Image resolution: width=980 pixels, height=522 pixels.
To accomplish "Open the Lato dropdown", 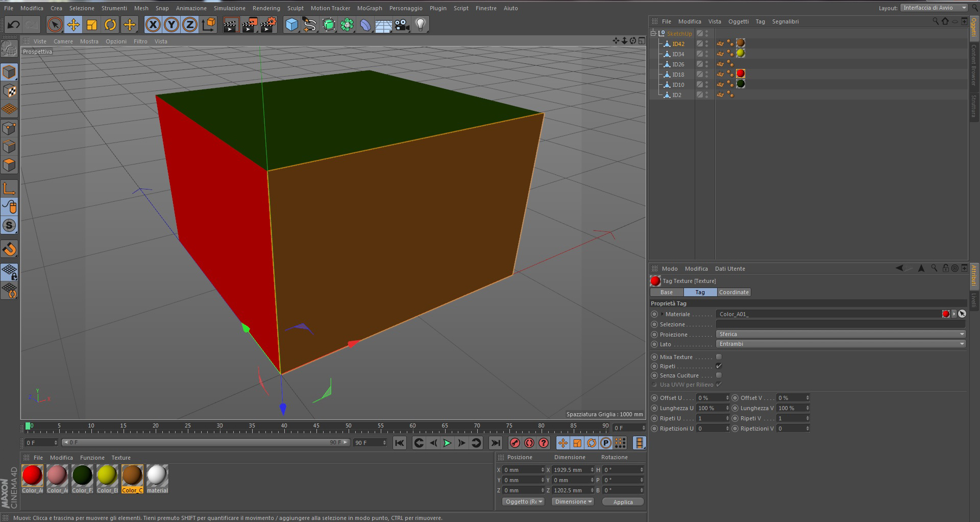I will point(841,344).
